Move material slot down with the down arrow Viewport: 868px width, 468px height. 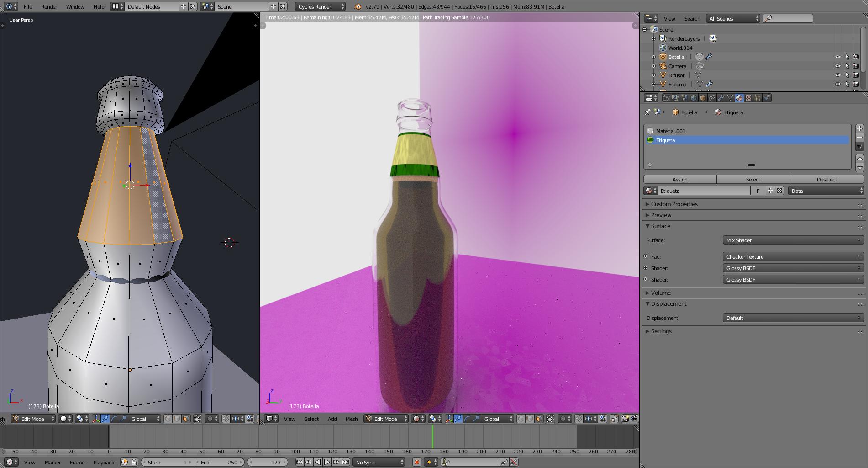(860, 167)
